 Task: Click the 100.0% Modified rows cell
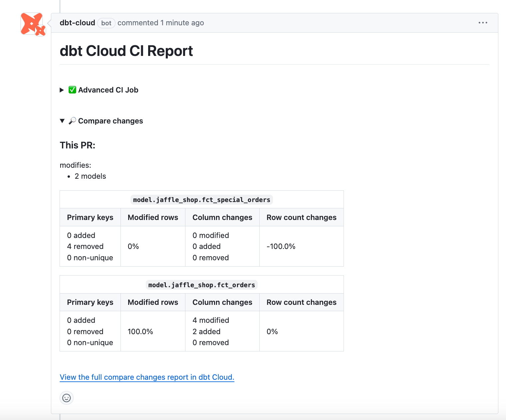(140, 331)
